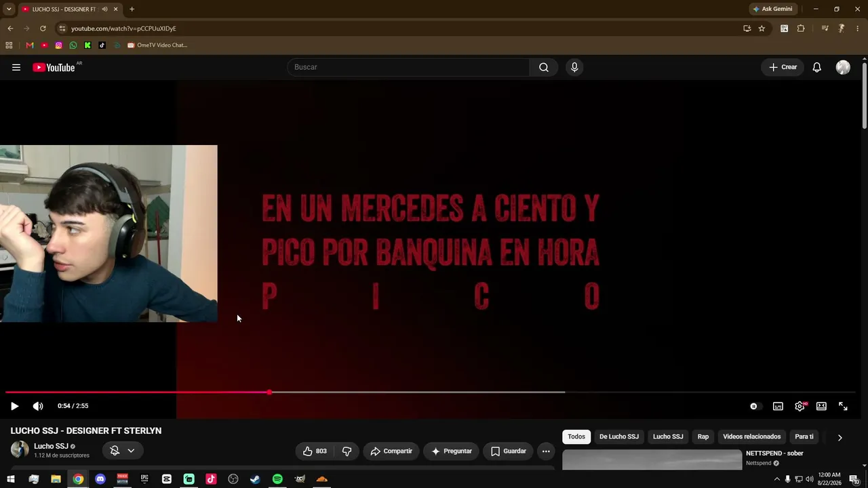Open WhatsApp bookmark

[73, 45]
